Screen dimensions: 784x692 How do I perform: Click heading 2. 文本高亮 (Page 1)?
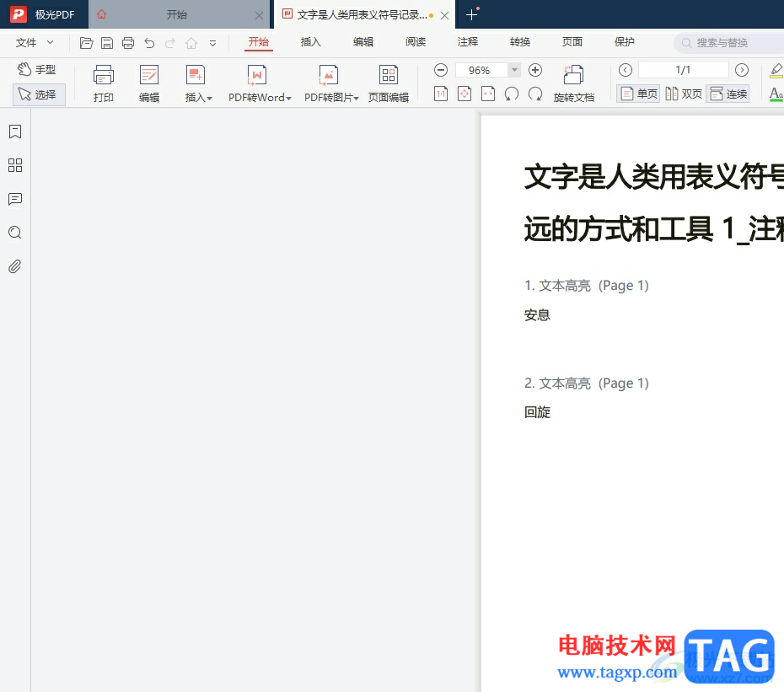587,383
